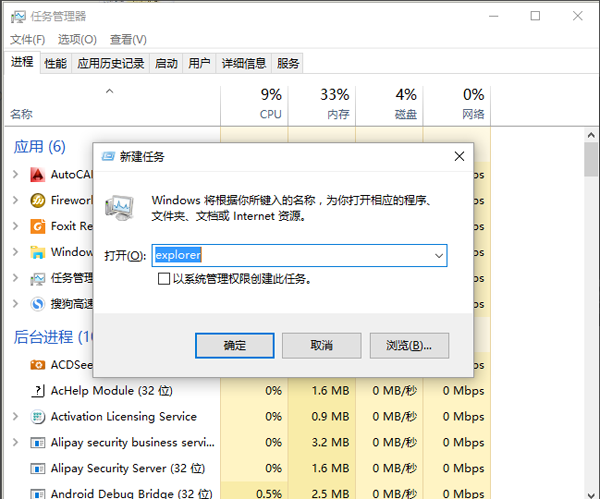
Task: Click the explorer text input field
Action: click(290, 256)
